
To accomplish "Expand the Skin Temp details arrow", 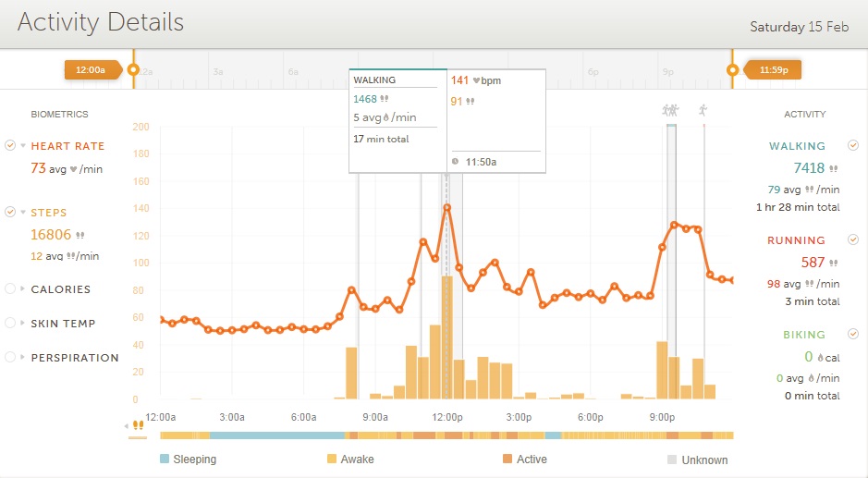I will pos(23,324).
